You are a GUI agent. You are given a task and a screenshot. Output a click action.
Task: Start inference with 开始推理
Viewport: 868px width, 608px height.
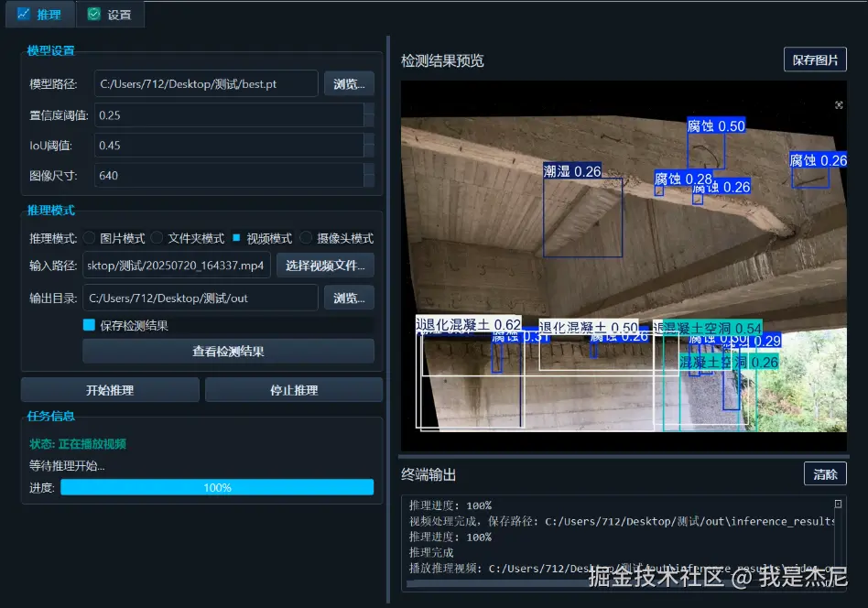(110, 390)
